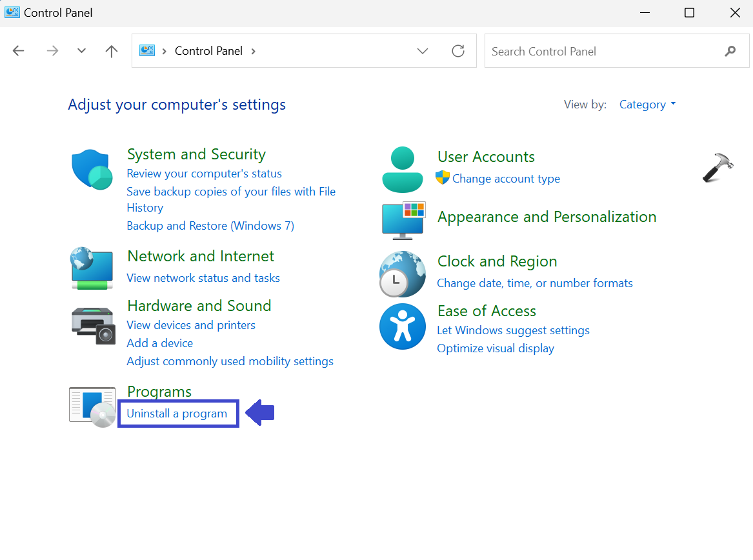Open the address bar history dropdown

pos(423,51)
